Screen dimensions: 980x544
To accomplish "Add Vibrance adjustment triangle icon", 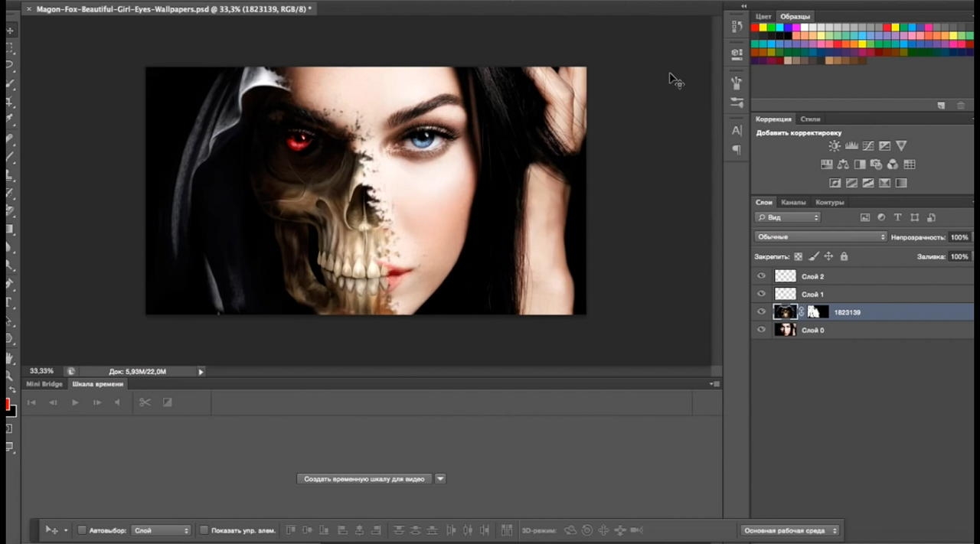I will click(x=901, y=146).
